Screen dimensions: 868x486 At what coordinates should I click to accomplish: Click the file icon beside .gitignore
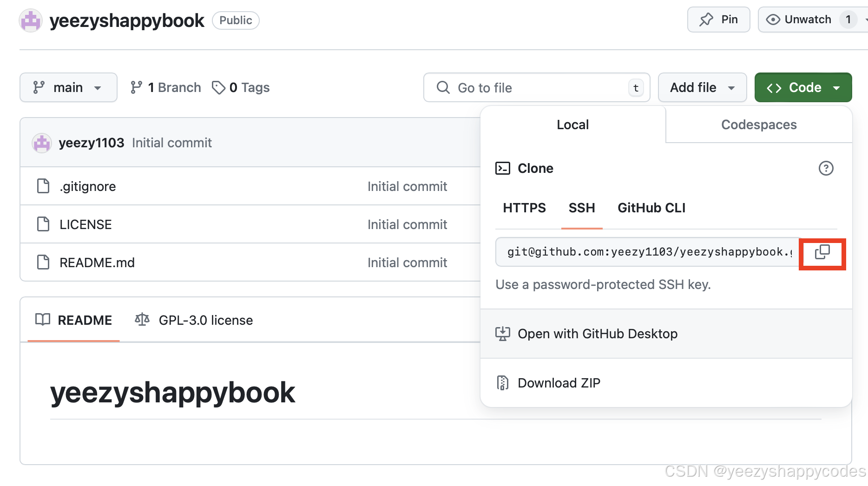pyautogui.click(x=43, y=186)
